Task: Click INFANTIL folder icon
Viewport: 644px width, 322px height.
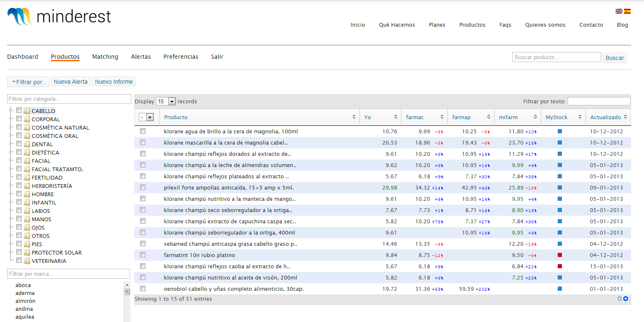Action: 27,202
